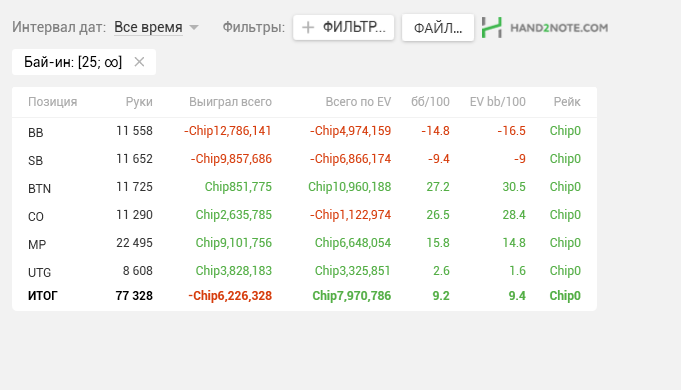Viewport: 681px width, 390px height.
Task: Select the UTG position row
Action: (304, 271)
